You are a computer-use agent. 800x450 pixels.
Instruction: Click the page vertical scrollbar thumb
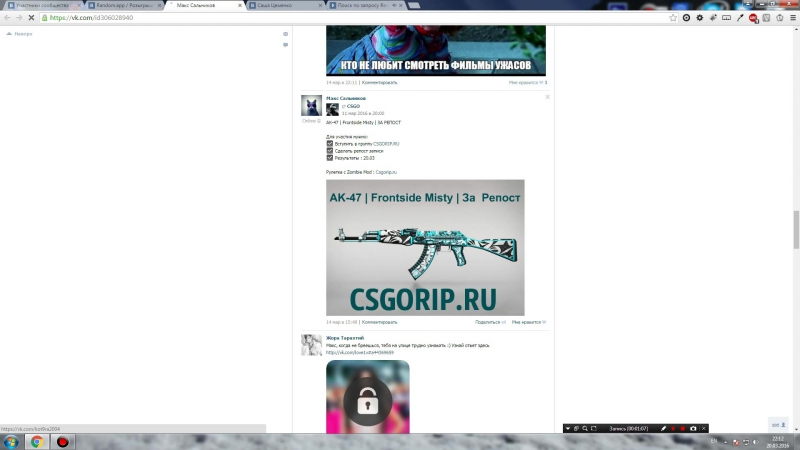click(x=796, y=229)
